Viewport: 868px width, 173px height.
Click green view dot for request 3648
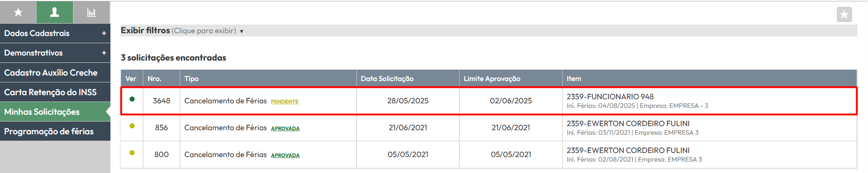point(132,99)
